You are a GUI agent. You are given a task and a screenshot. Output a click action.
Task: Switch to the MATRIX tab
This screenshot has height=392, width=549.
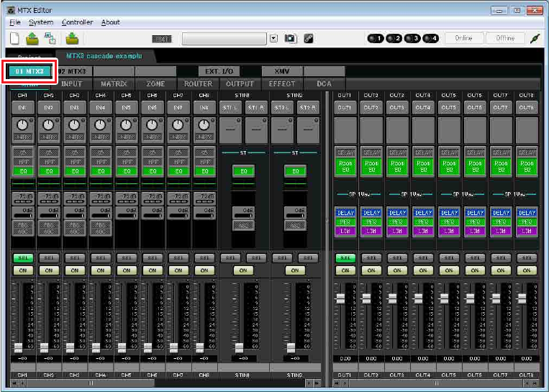tap(114, 84)
